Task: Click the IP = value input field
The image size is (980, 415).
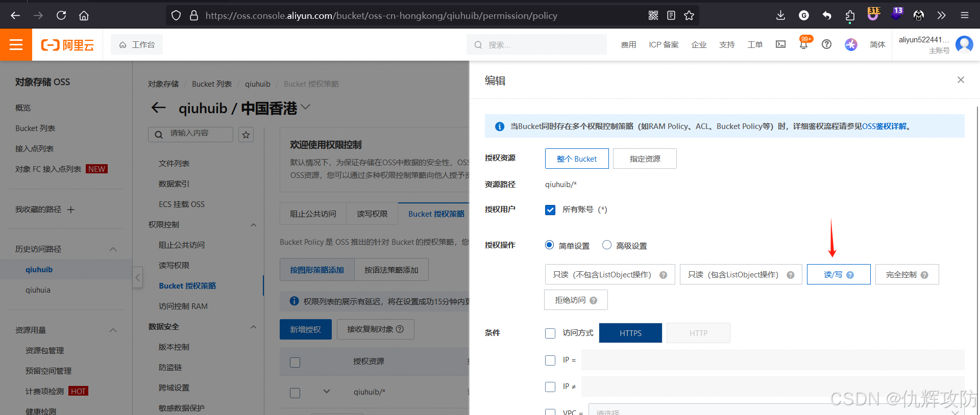Action: [x=773, y=360]
